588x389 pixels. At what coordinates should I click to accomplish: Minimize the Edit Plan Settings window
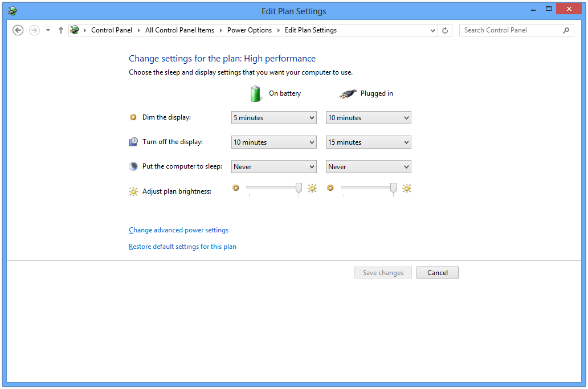point(533,9)
